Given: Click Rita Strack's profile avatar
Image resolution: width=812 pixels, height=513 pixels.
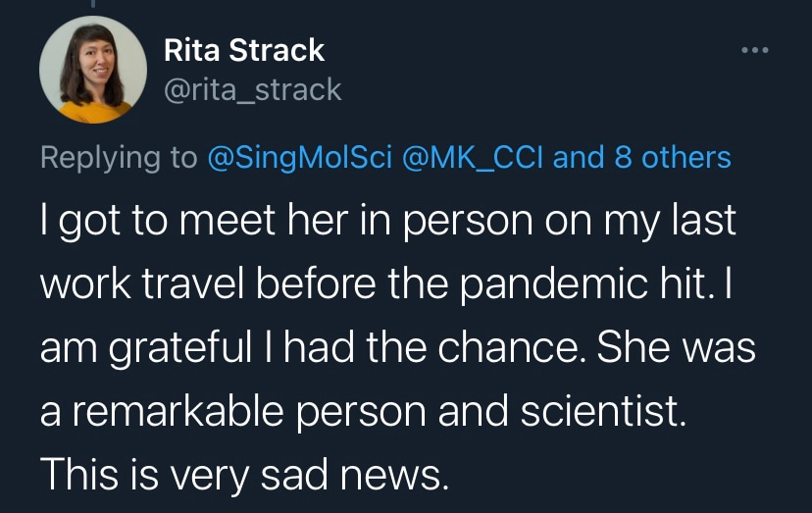Looking at the screenshot, I should (86, 70).
